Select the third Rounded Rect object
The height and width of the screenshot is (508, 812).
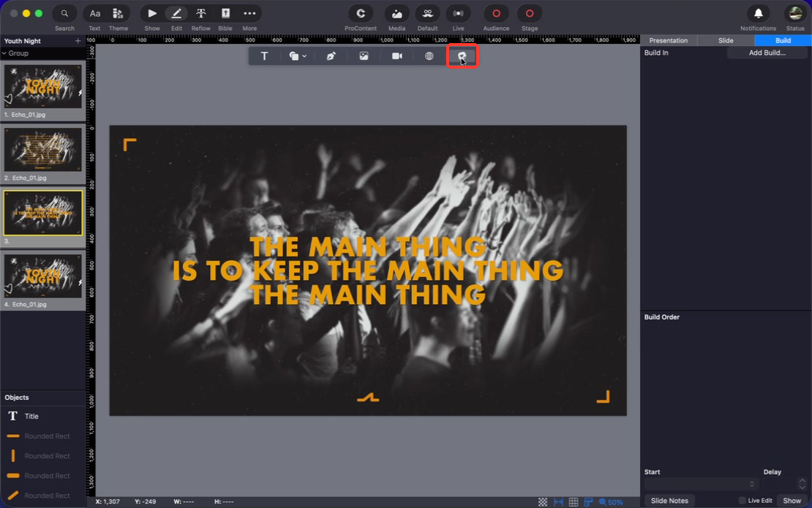tap(43, 475)
